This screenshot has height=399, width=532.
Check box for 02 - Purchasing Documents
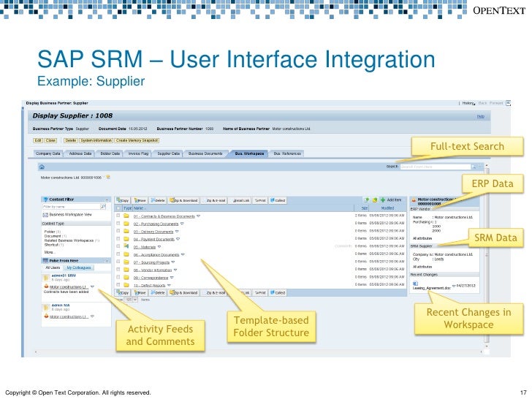(118, 224)
